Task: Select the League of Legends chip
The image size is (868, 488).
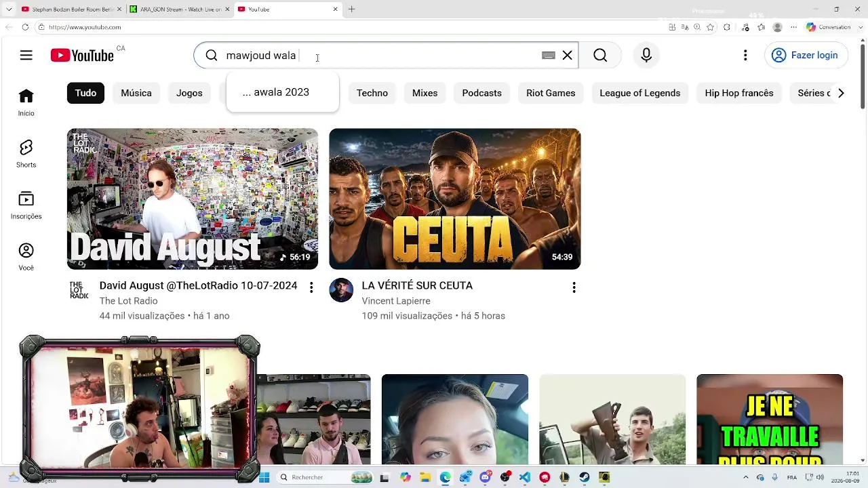Action: pyautogui.click(x=639, y=93)
